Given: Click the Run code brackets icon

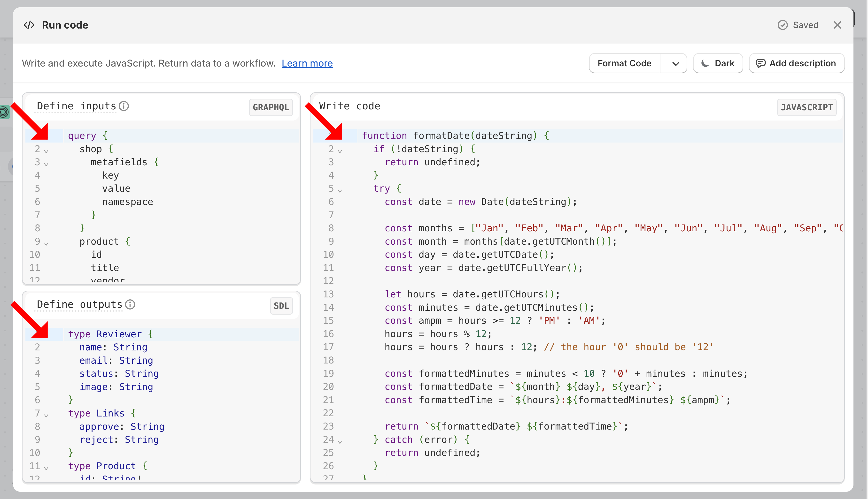Looking at the screenshot, I should [x=29, y=25].
